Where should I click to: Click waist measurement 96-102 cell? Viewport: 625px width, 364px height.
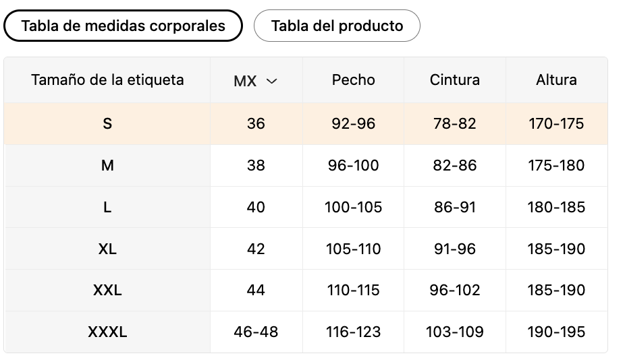coord(455,291)
